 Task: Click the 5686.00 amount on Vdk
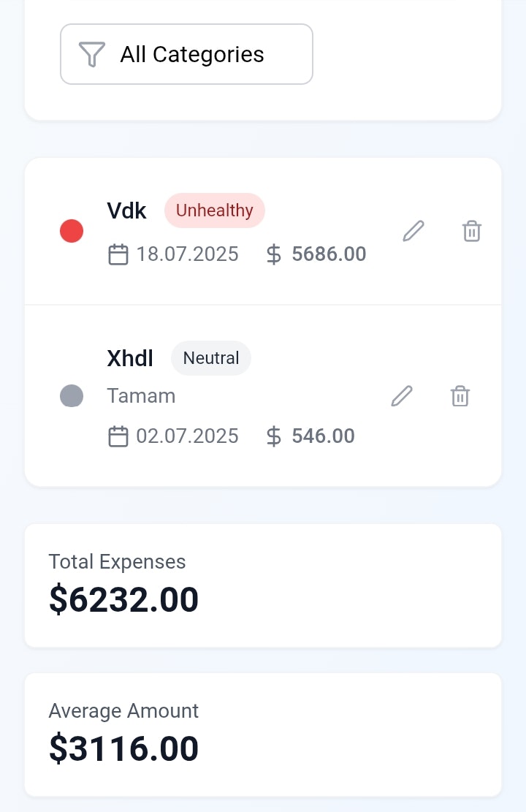click(x=329, y=254)
